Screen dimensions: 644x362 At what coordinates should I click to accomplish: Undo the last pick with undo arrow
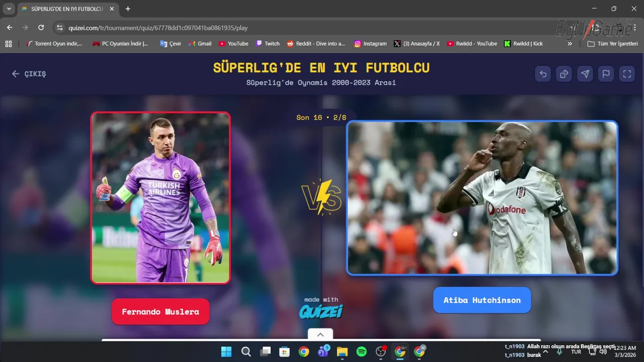tap(543, 74)
